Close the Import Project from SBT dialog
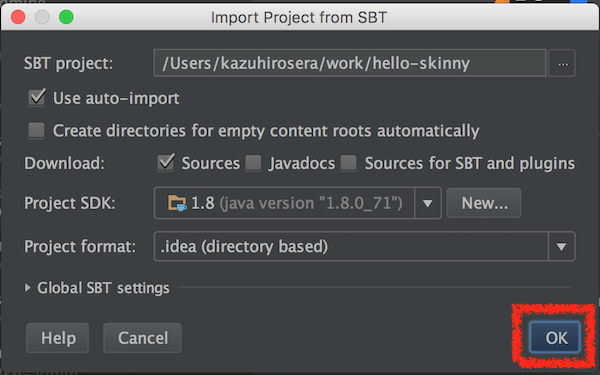The width and height of the screenshot is (600, 375). [x=18, y=17]
